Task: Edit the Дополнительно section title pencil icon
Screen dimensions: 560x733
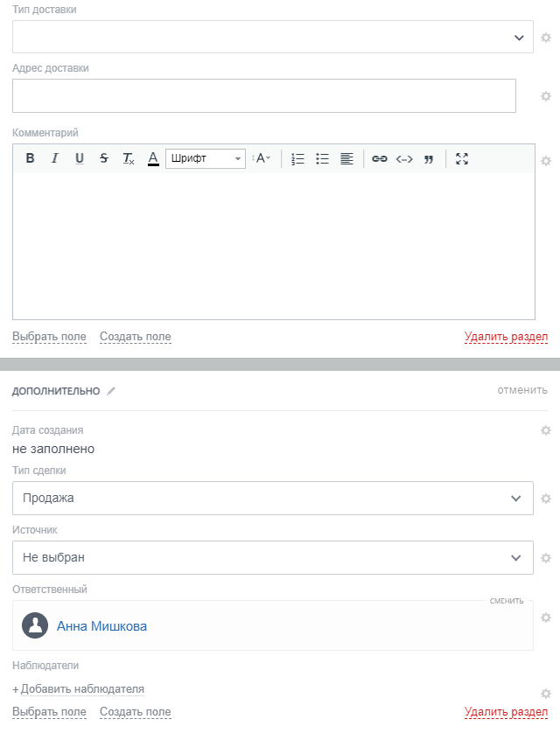Action: pyautogui.click(x=111, y=391)
